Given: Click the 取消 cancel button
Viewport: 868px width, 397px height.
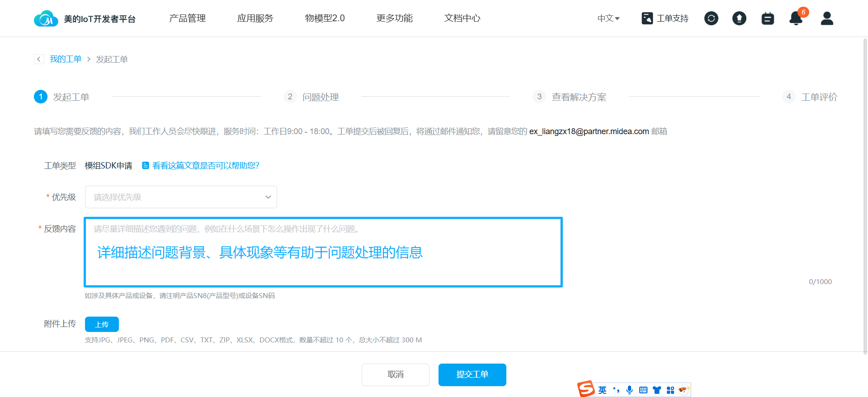Looking at the screenshot, I should 395,374.
